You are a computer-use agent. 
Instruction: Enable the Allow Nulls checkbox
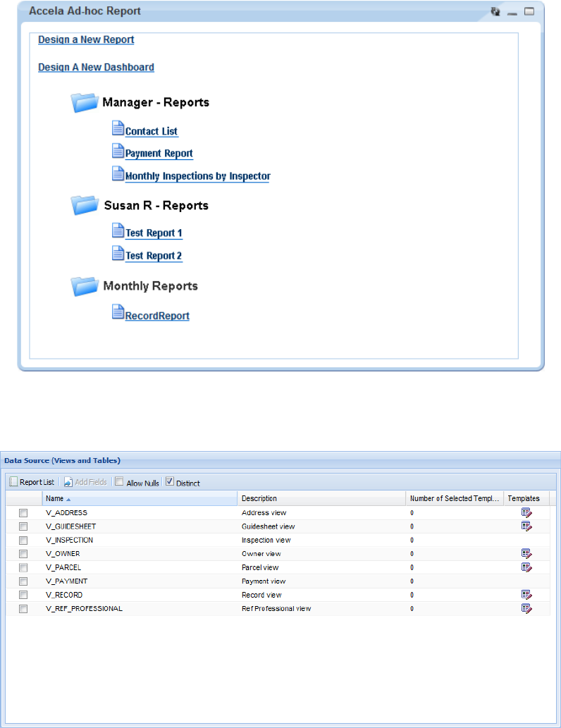119,481
